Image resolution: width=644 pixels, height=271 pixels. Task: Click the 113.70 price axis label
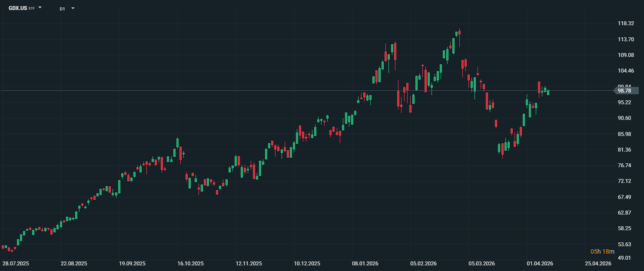pos(626,40)
